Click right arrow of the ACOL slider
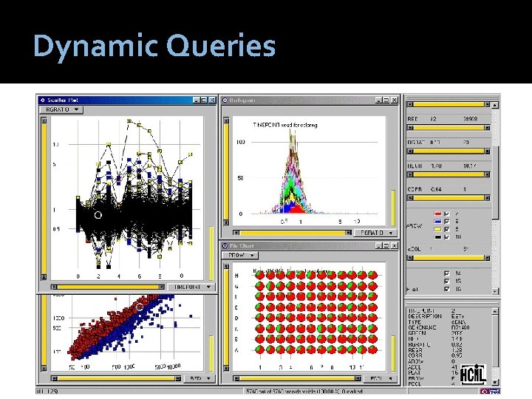 pos(487,258)
